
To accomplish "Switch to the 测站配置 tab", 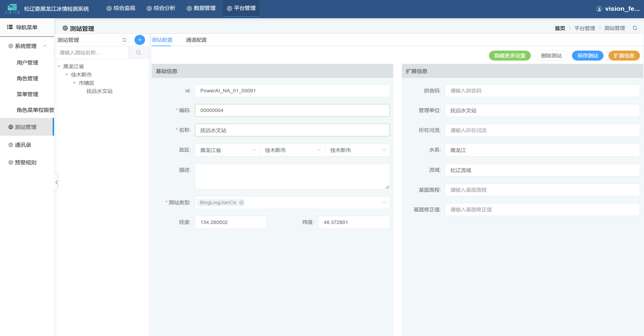I will pyautogui.click(x=162, y=40).
